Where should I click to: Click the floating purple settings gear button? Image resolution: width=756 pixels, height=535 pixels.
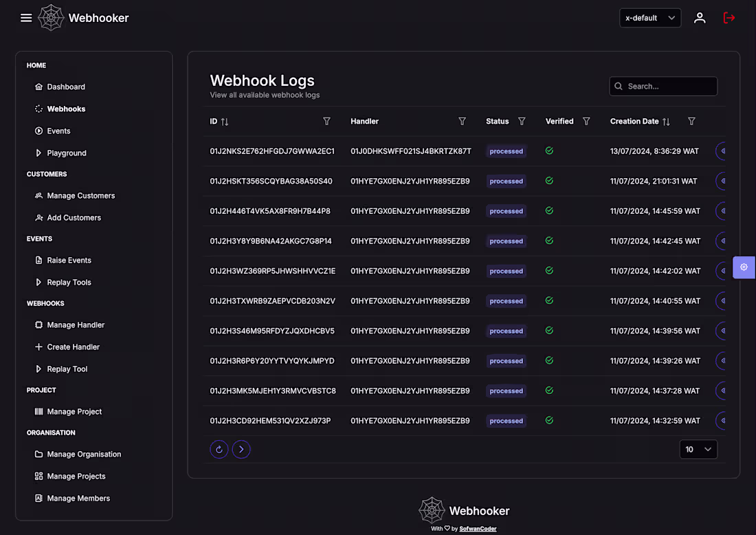coord(744,267)
